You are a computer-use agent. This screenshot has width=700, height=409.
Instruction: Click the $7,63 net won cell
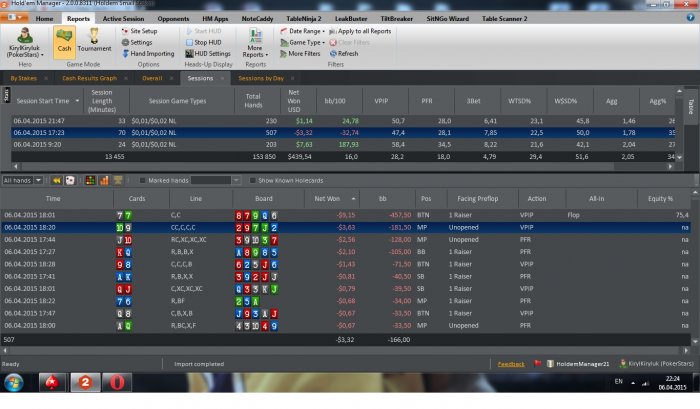point(304,145)
